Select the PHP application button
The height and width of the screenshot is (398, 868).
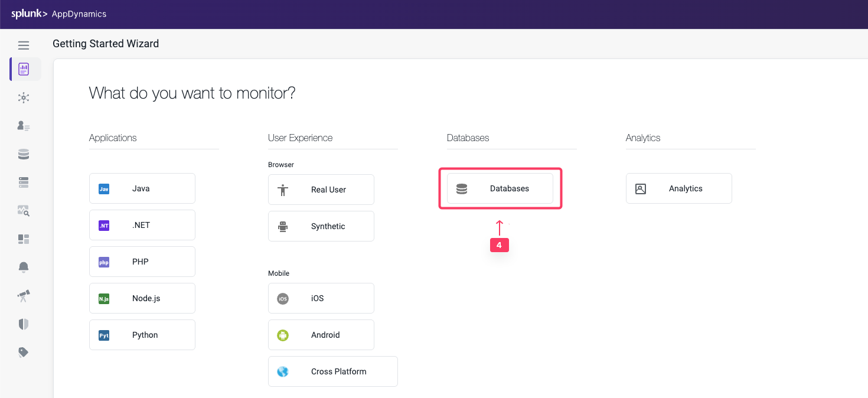(142, 262)
